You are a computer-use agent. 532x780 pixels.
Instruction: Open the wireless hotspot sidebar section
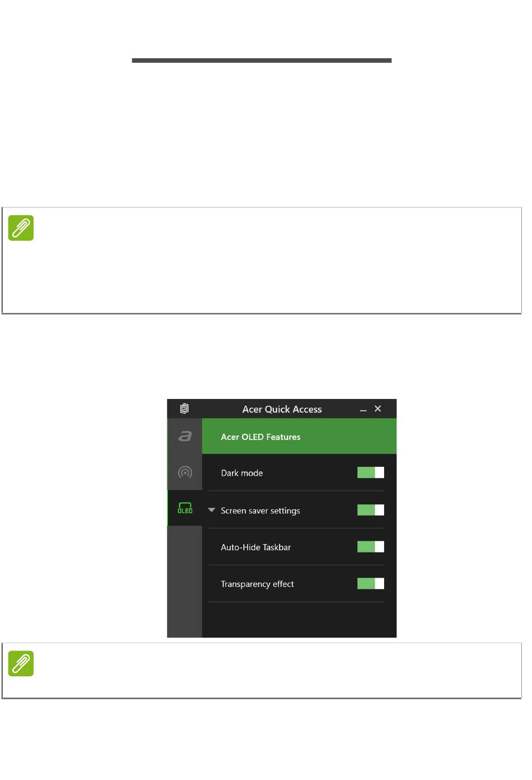[185, 472]
